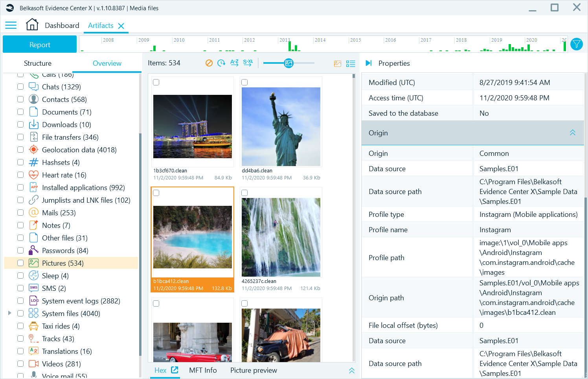Sort items by size S-XL
Screen dimensions: 588x379
[248, 63]
